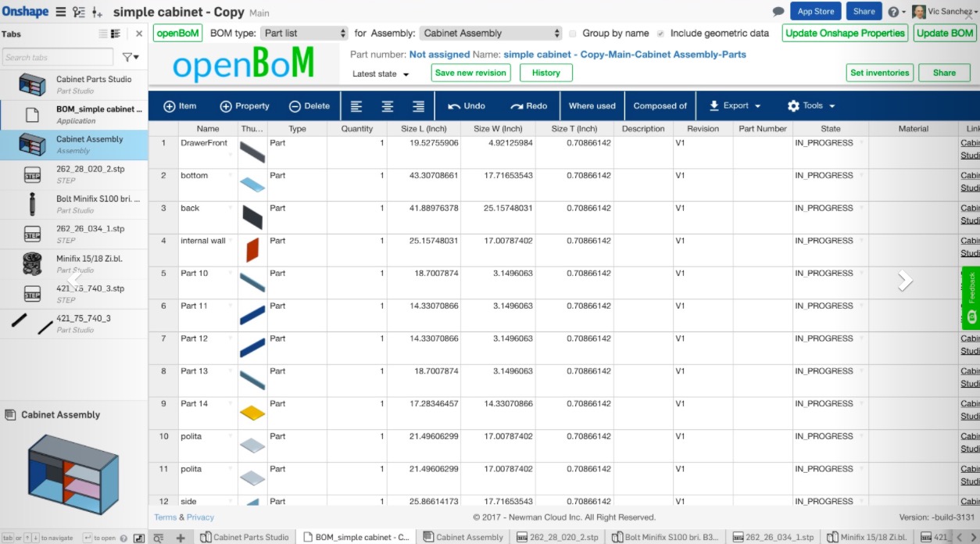The height and width of the screenshot is (544, 980).
Task: Switch to 262_28_020_2.stp bottom tab
Action: [x=557, y=538]
